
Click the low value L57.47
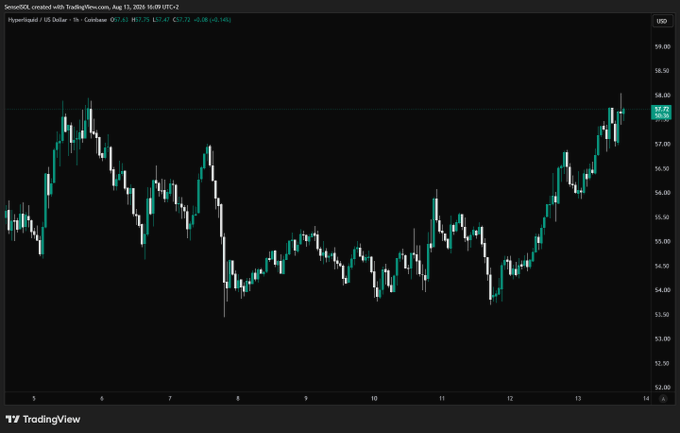[x=161, y=20]
